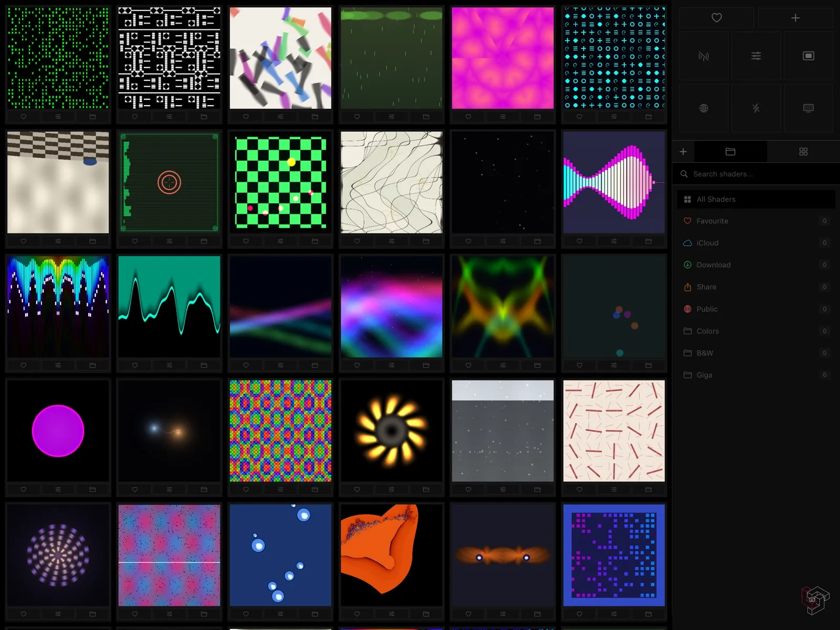Open the iCloud category
This screenshot has width=840, height=630.
[756, 243]
